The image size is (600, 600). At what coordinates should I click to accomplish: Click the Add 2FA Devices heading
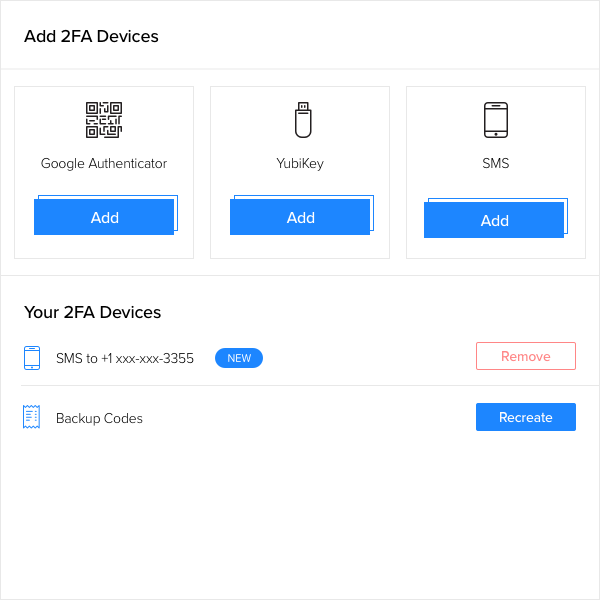pyautogui.click(x=91, y=36)
